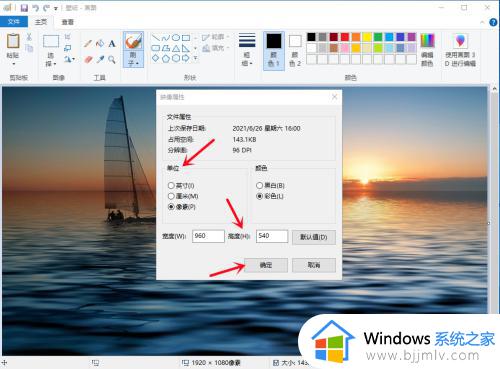Choose the straight line shape
500x369 pixels.
pyautogui.click(x=156, y=38)
